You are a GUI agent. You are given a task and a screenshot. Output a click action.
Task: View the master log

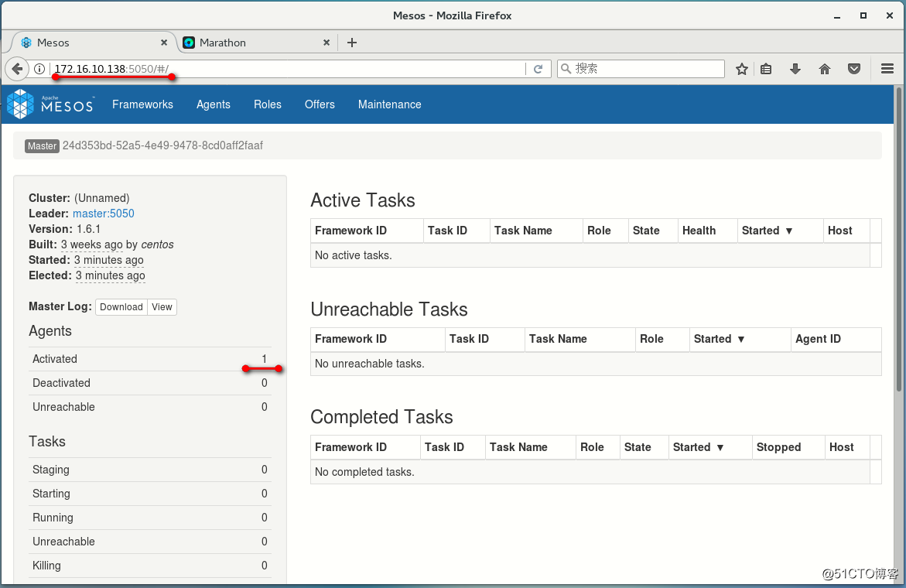162,307
